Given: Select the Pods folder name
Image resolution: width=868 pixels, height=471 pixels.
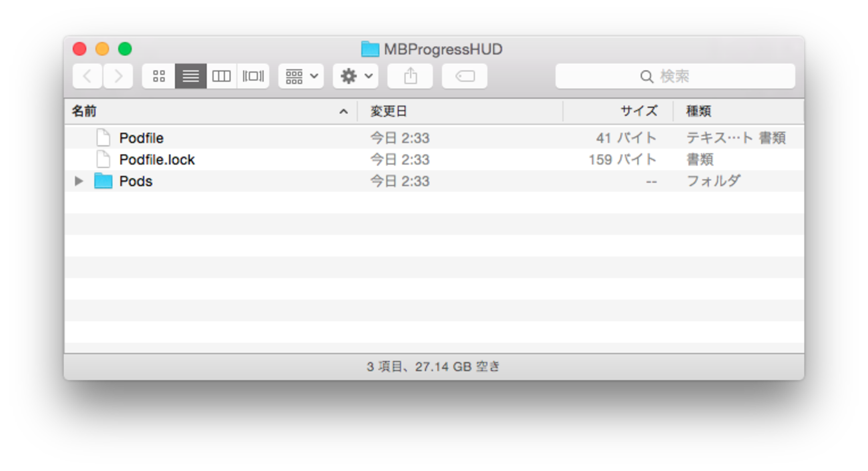Looking at the screenshot, I should click(x=136, y=181).
